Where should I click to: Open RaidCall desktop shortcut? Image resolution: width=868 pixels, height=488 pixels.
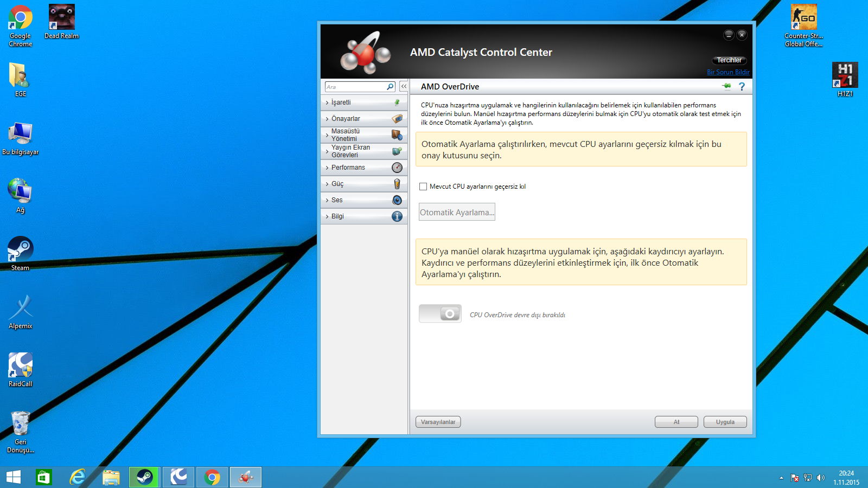click(x=21, y=370)
